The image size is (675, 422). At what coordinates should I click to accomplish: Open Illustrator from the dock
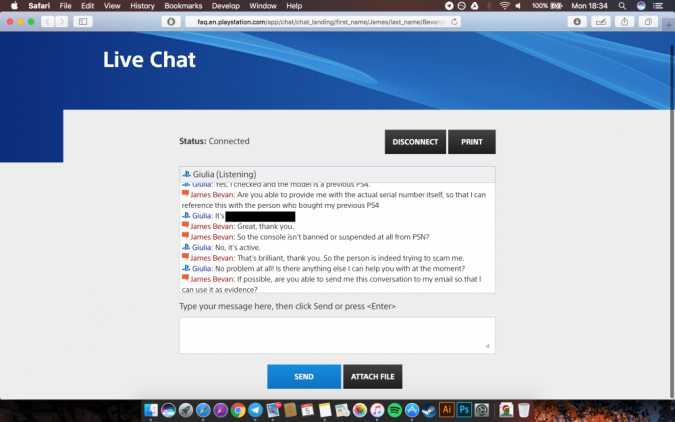[x=447, y=410]
